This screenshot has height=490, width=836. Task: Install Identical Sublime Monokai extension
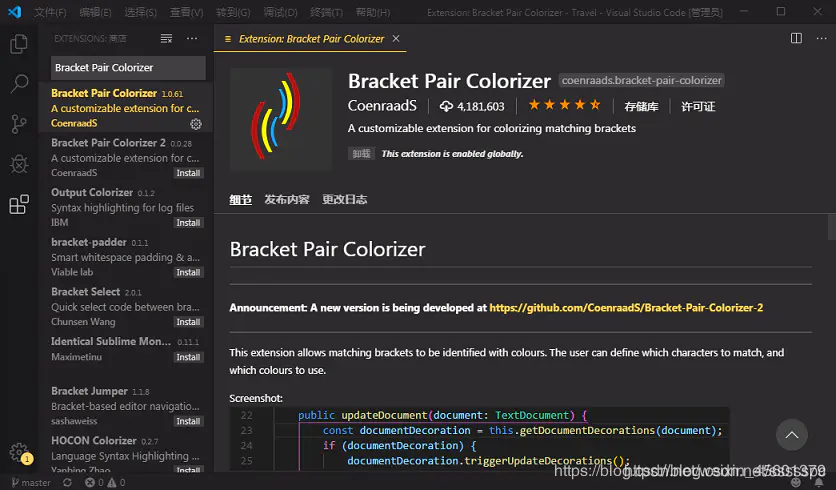point(189,357)
